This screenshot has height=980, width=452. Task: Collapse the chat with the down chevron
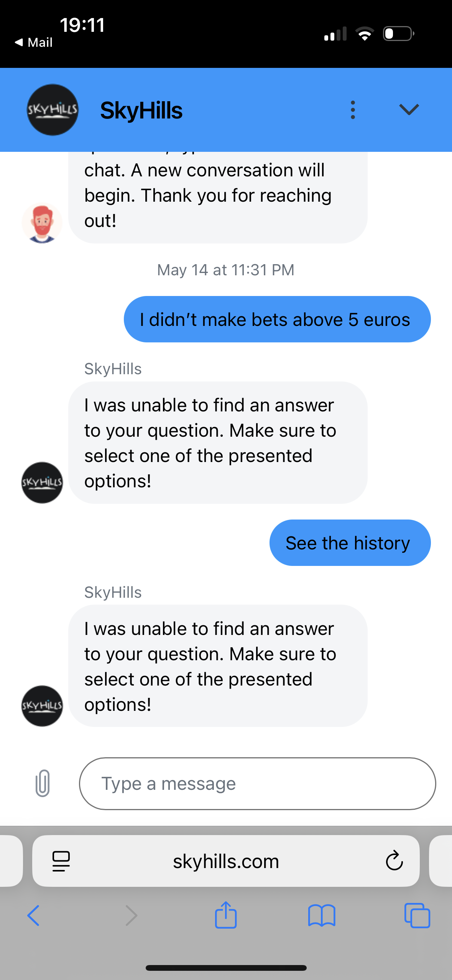coord(409,110)
